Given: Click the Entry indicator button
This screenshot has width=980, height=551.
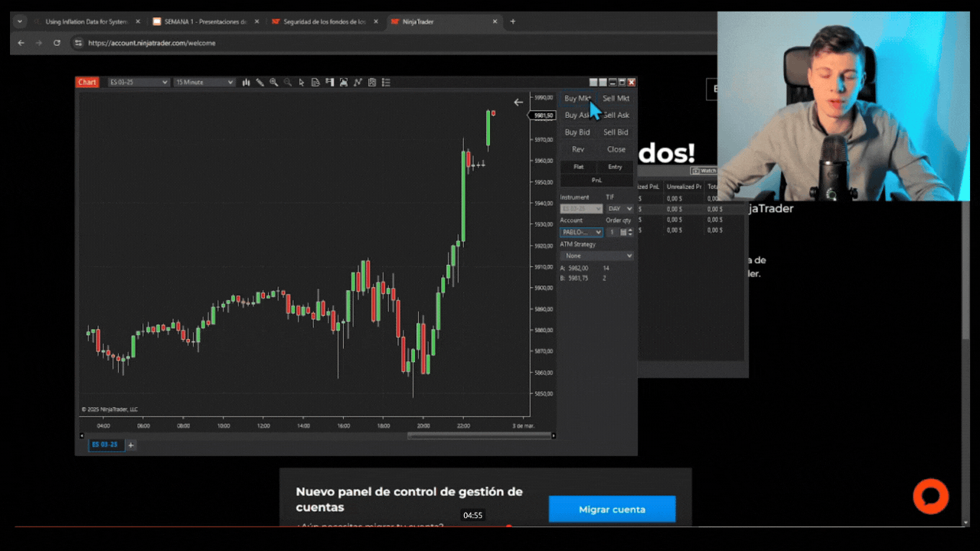Looking at the screenshot, I should click(x=616, y=167).
